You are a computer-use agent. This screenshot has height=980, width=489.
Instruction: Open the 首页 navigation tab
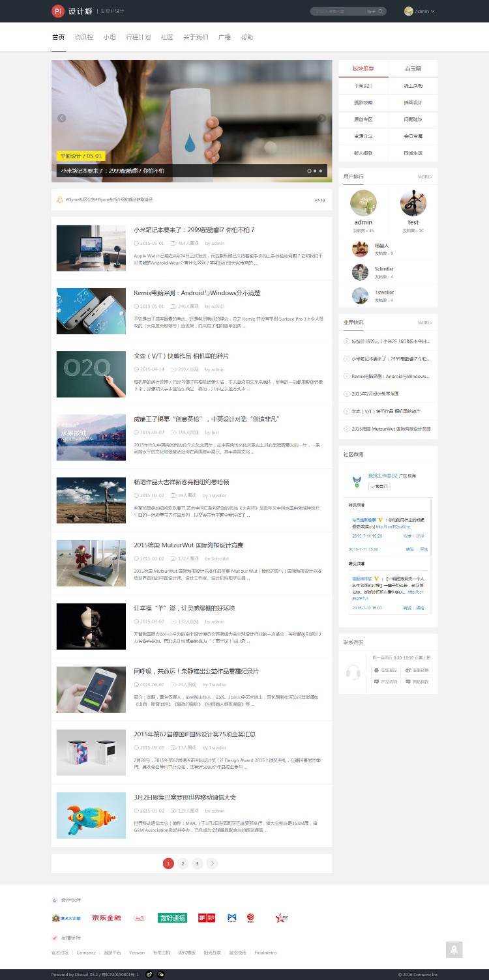pos(58,37)
